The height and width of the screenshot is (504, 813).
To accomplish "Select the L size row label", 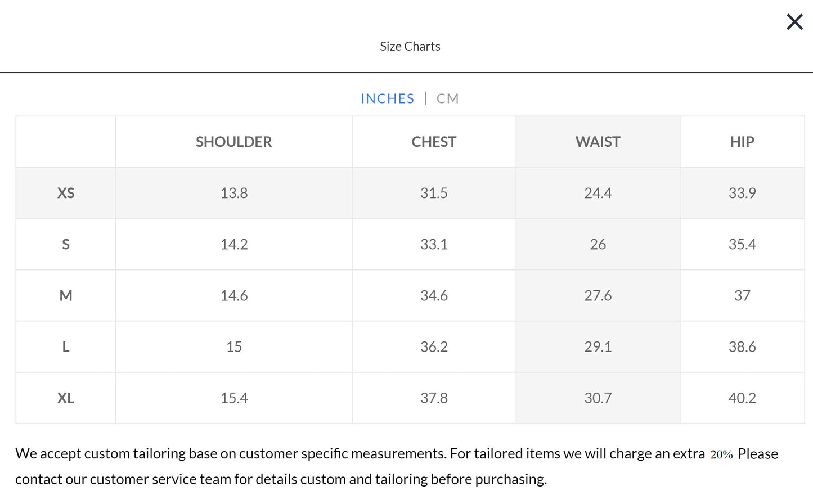I will 66,346.
